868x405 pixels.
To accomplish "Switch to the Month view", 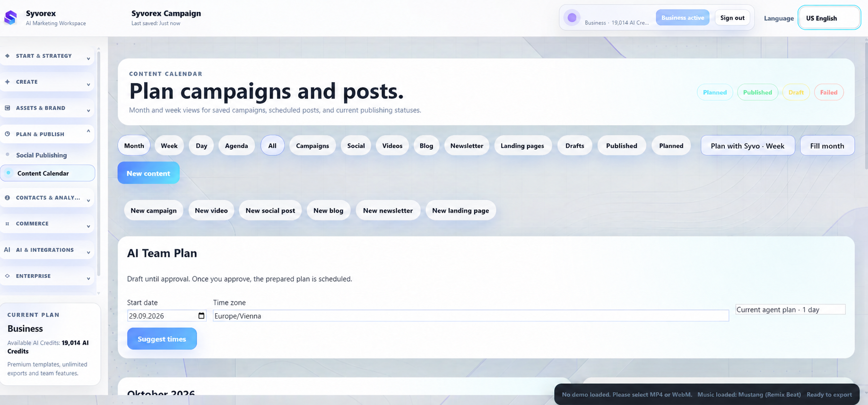I will 134,146.
